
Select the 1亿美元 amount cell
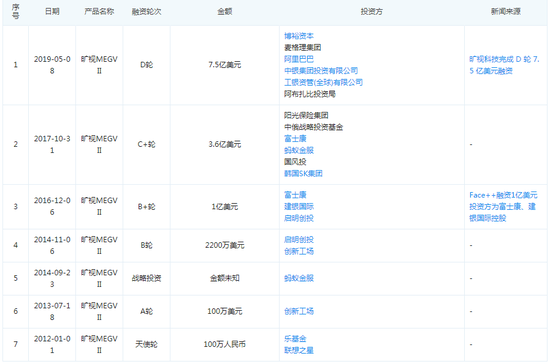225,207
